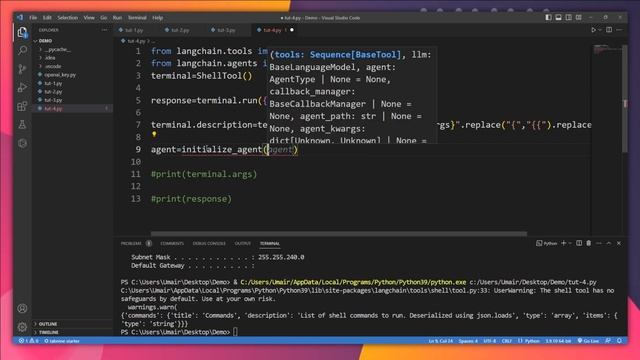The width and height of the screenshot is (640, 360).
Task: Open the Selection menu
Action: 67,18
